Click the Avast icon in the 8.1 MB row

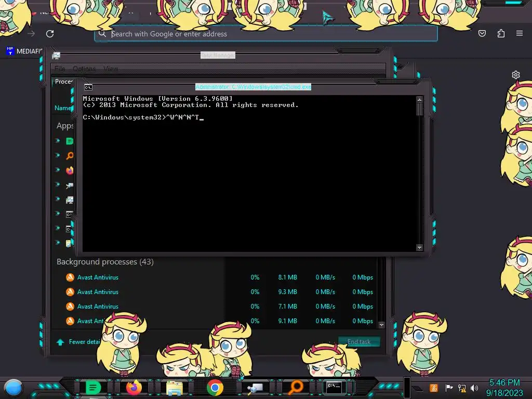[70, 277]
